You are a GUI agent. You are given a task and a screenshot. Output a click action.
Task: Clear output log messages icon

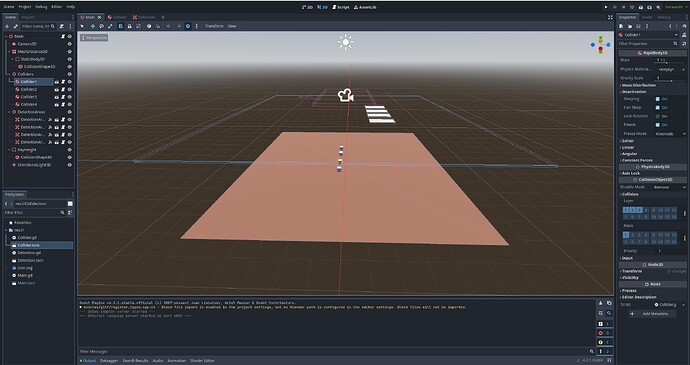click(601, 303)
